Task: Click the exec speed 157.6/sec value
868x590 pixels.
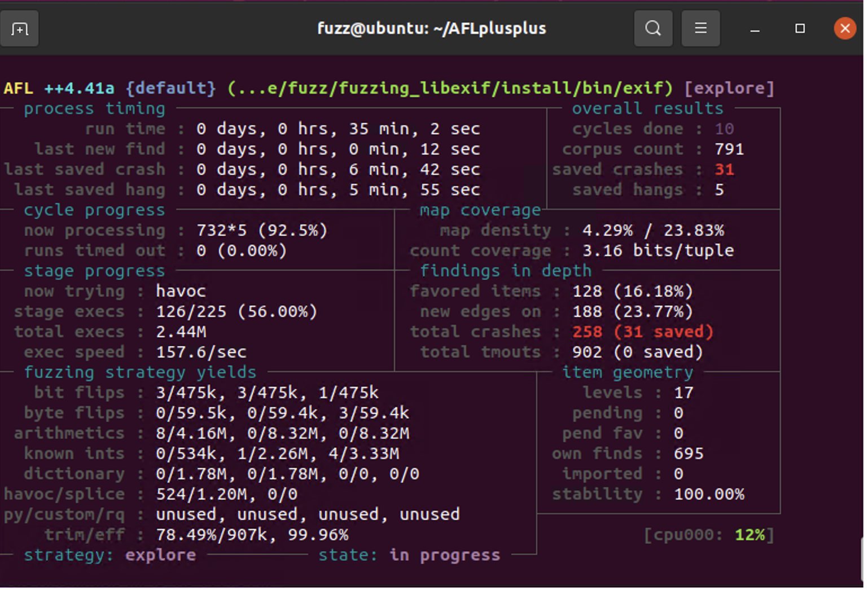Action: pyautogui.click(x=201, y=352)
